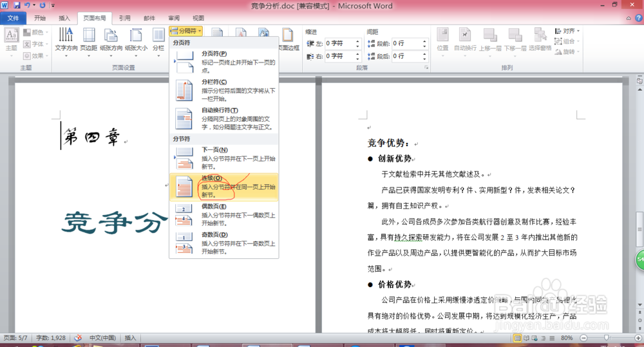Open the 段落 paragraph dialog launcher
Screen dimensions: 644x347
426,68
